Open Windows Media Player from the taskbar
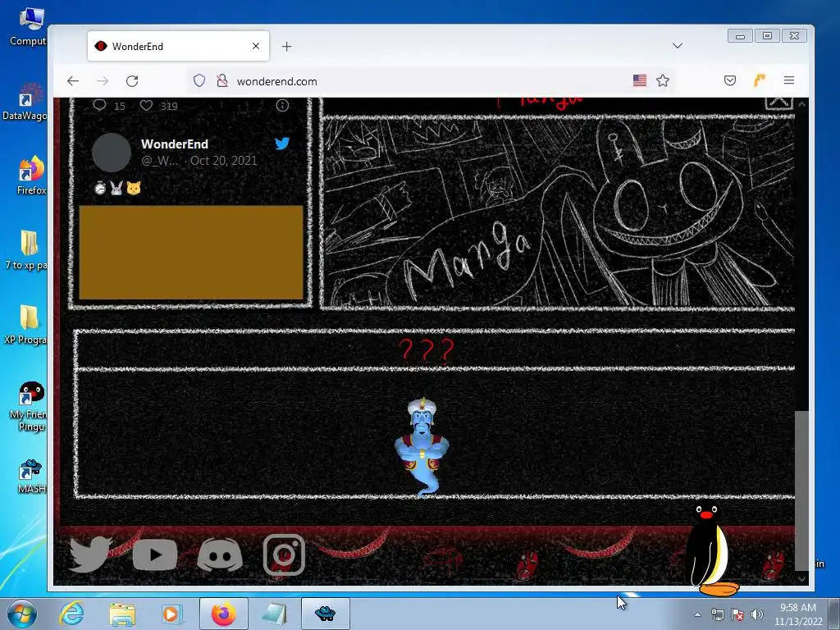Screen dimensions: 840x630 pyautogui.click(x=172, y=614)
